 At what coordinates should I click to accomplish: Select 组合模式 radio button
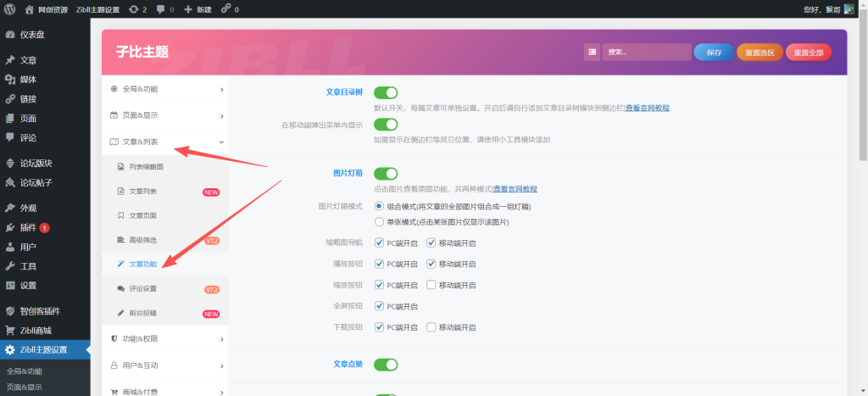(x=379, y=206)
